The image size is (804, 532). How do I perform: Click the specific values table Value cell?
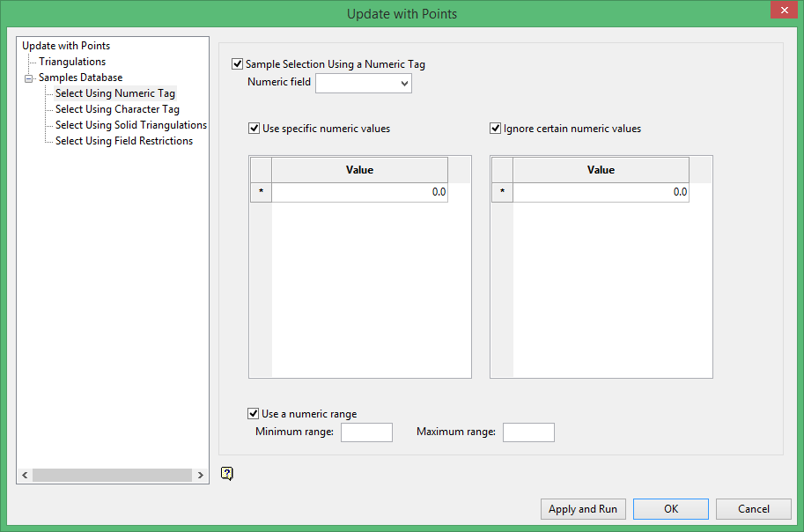tap(359, 192)
